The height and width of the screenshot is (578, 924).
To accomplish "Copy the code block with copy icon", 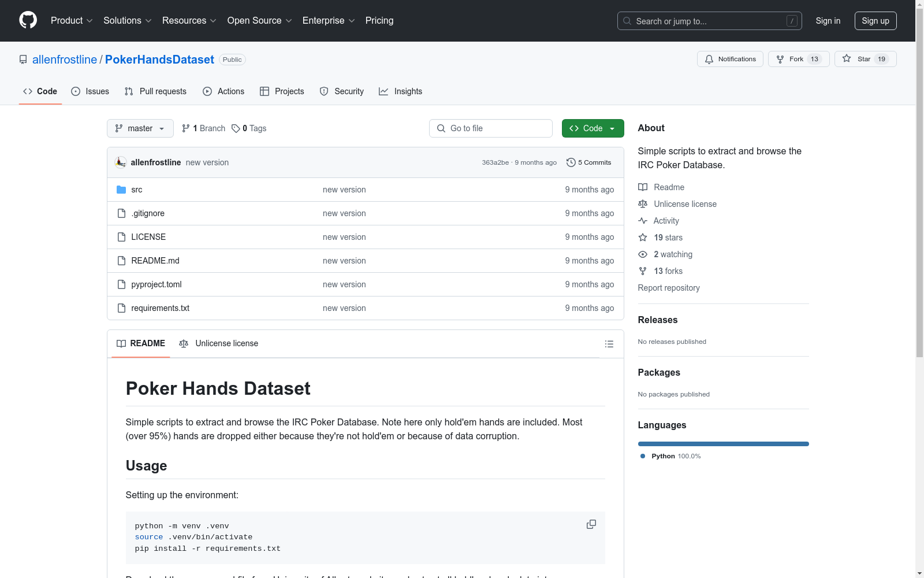I will (591, 524).
